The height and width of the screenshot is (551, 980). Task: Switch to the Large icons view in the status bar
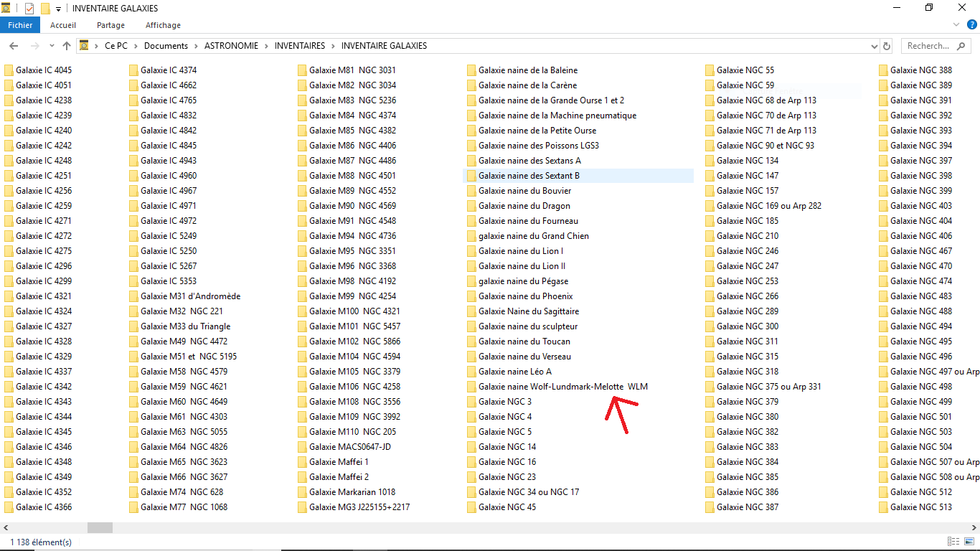969,542
